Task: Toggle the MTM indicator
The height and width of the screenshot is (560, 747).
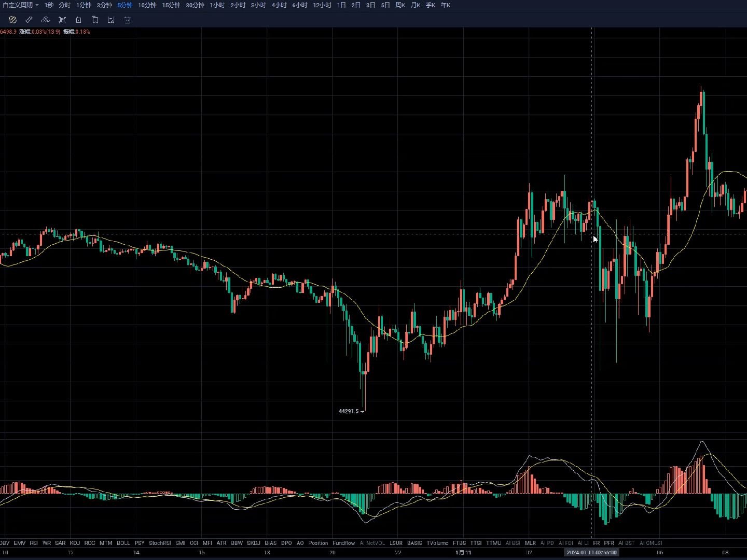Action: (106, 543)
